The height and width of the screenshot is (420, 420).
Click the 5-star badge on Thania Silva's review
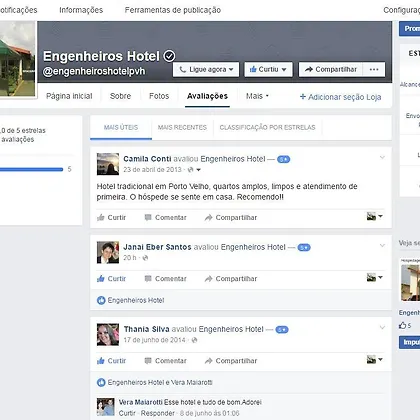click(282, 330)
